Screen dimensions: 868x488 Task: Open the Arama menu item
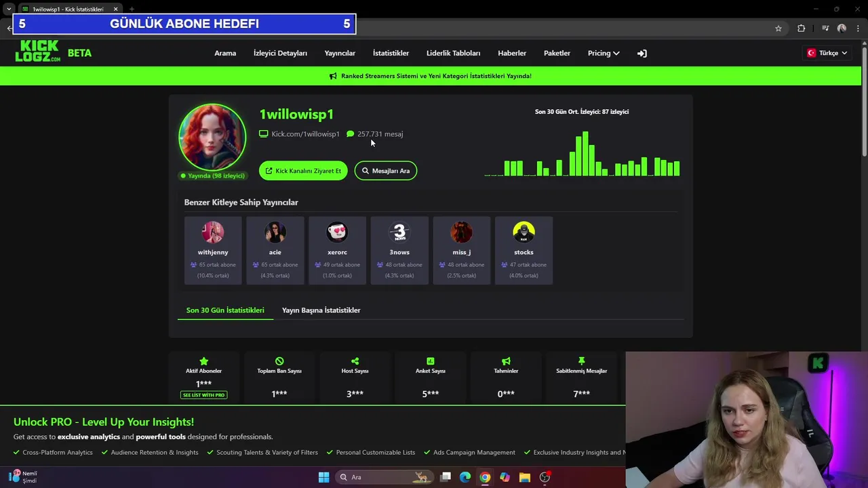(x=225, y=53)
